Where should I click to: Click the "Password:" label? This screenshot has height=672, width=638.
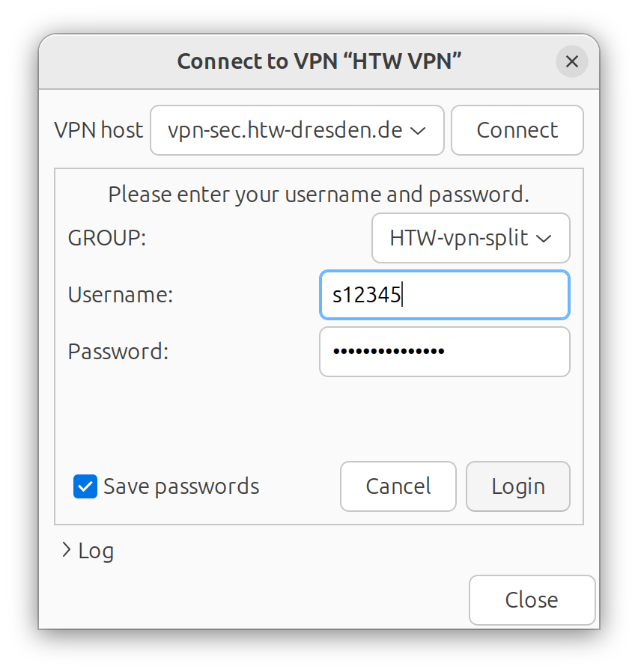118,351
